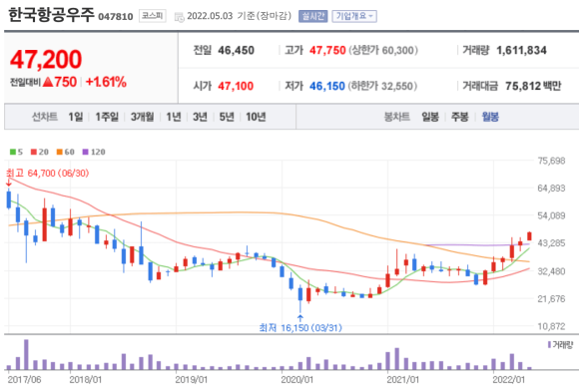Click the stock code 047810

click(x=116, y=17)
